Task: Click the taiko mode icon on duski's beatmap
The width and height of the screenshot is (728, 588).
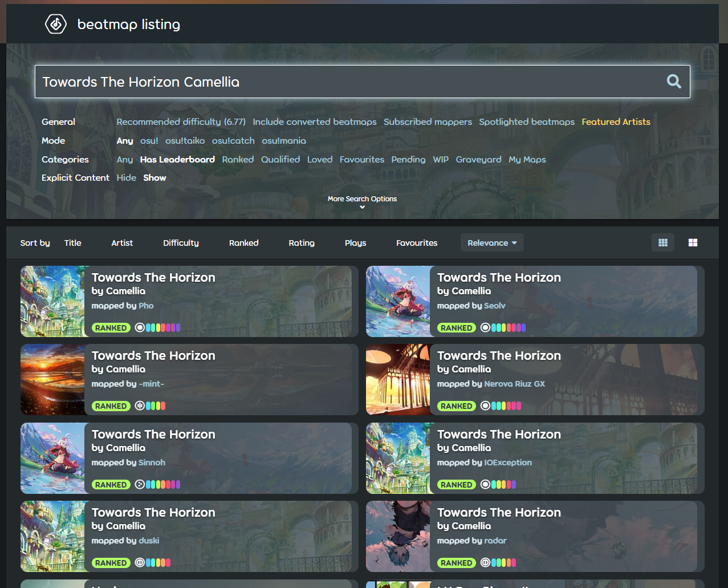Action: click(x=140, y=562)
